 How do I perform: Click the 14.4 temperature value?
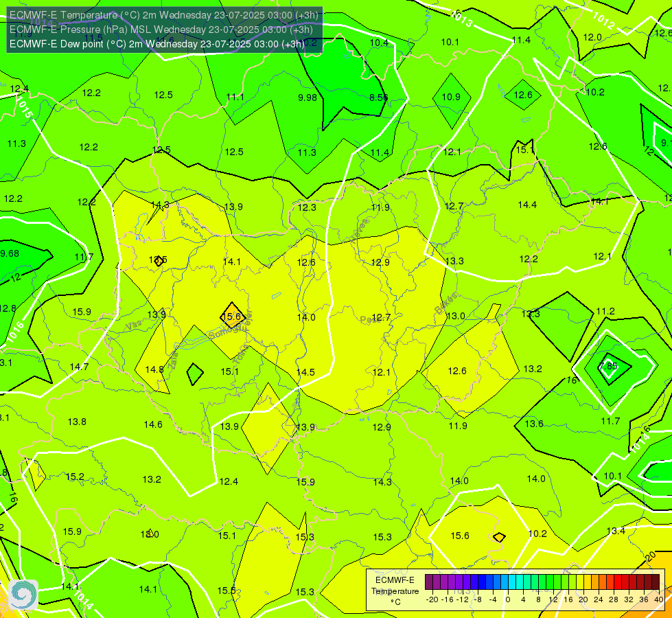(527, 205)
